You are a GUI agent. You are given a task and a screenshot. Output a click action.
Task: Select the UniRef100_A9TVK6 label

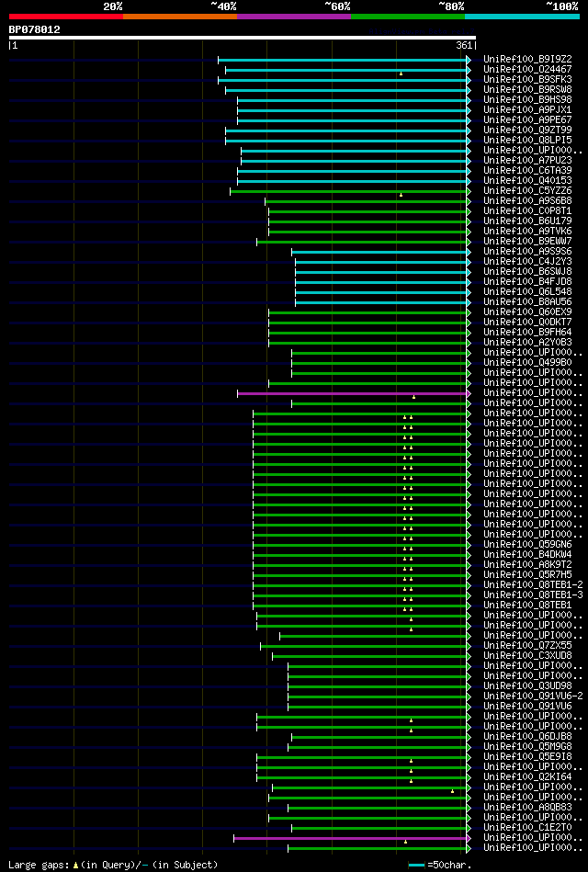click(x=528, y=231)
